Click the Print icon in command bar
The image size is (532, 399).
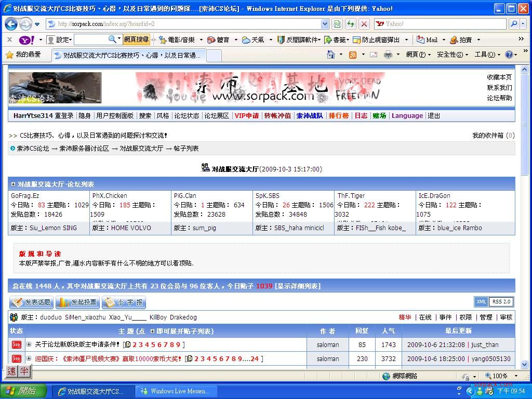(388, 55)
